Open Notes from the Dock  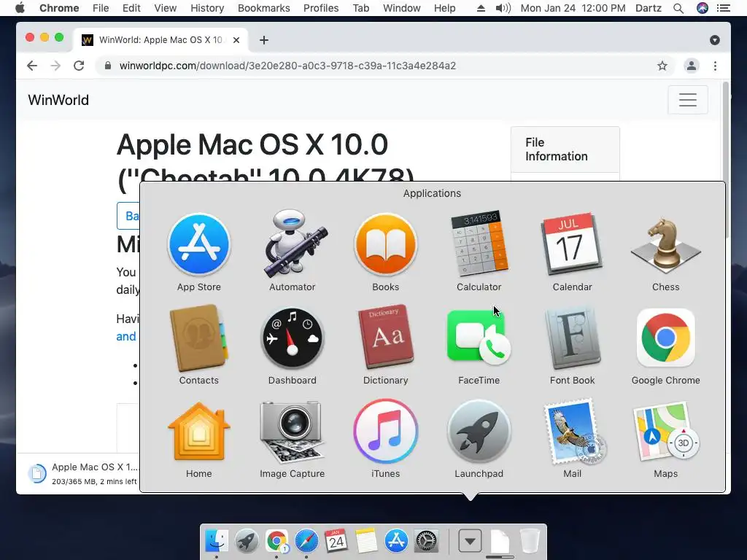(366, 541)
